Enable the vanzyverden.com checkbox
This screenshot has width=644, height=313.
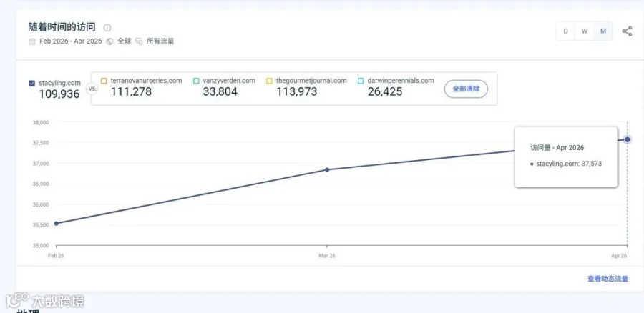pyautogui.click(x=196, y=81)
